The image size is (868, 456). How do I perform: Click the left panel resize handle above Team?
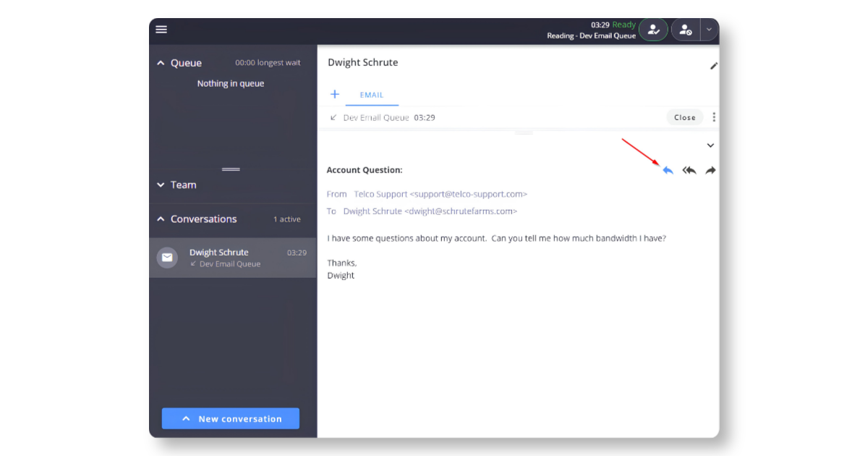[x=231, y=169]
